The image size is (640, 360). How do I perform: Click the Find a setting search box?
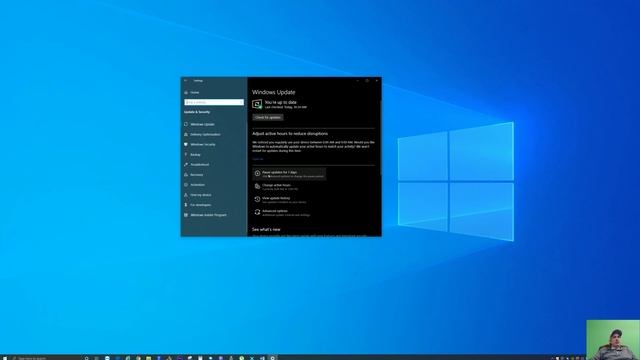(214, 102)
